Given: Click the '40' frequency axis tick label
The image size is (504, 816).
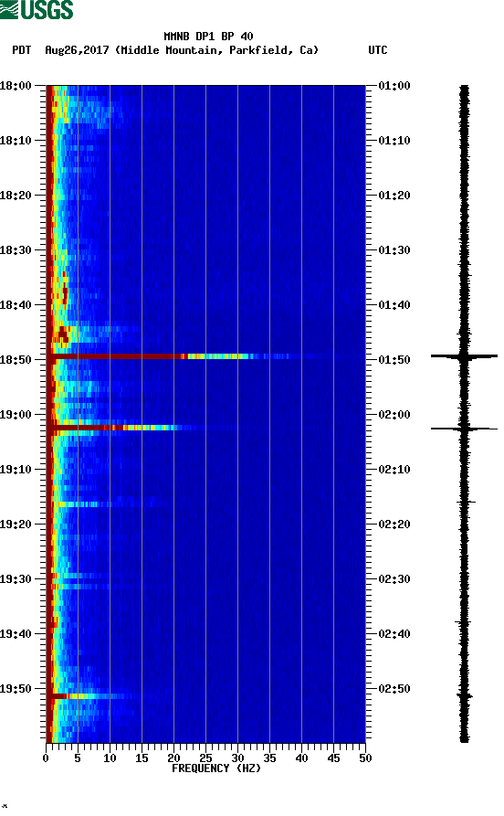Looking at the screenshot, I should click(x=301, y=758).
